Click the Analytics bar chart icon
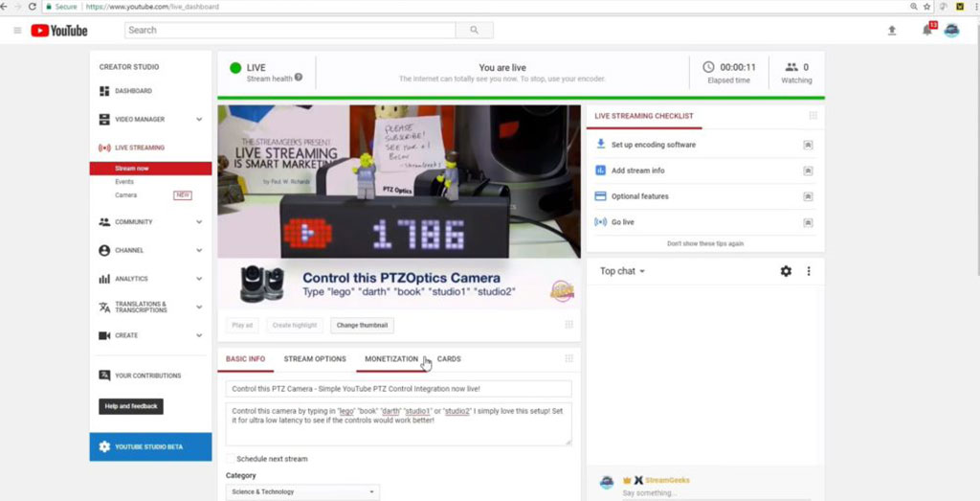980x501 pixels. pyautogui.click(x=104, y=279)
